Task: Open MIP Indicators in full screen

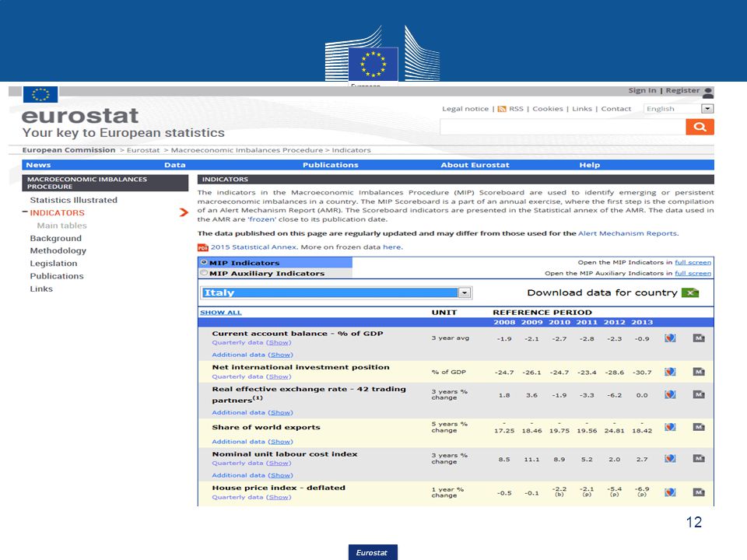Action: coord(693,262)
